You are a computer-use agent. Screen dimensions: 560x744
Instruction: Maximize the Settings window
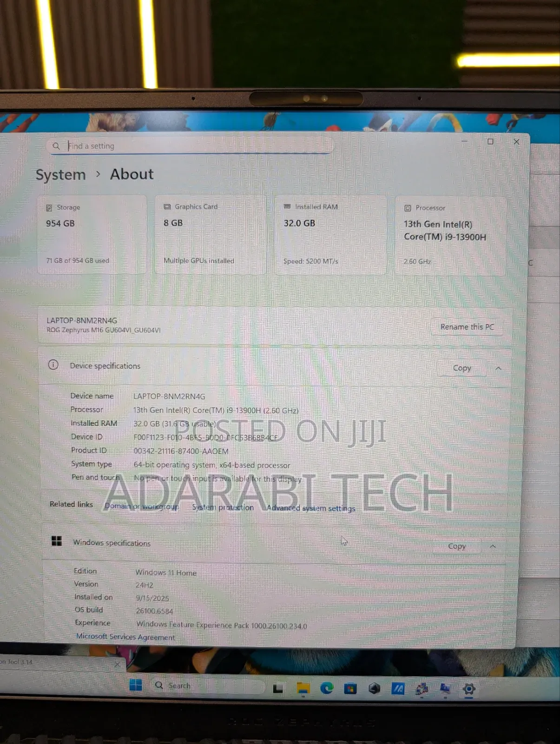point(490,141)
